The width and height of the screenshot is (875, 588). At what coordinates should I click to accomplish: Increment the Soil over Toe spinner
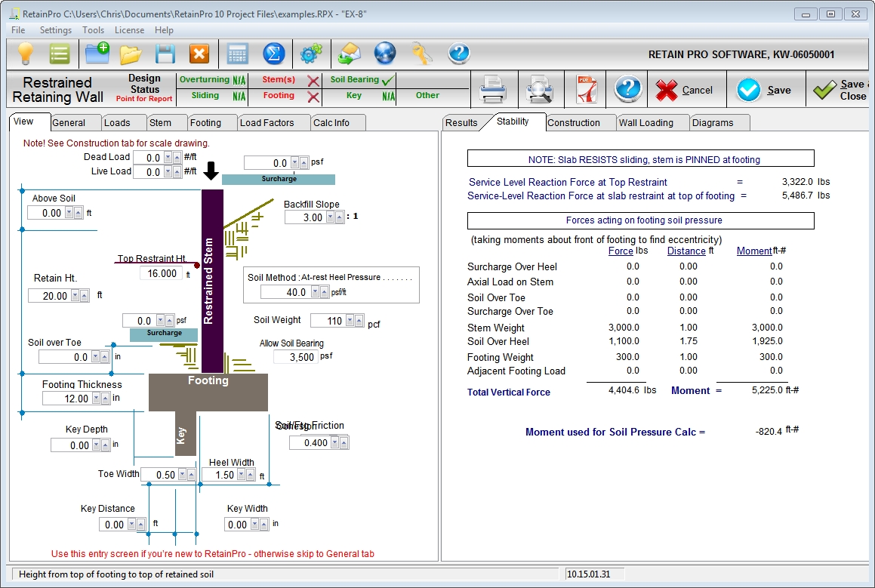point(104,357)
